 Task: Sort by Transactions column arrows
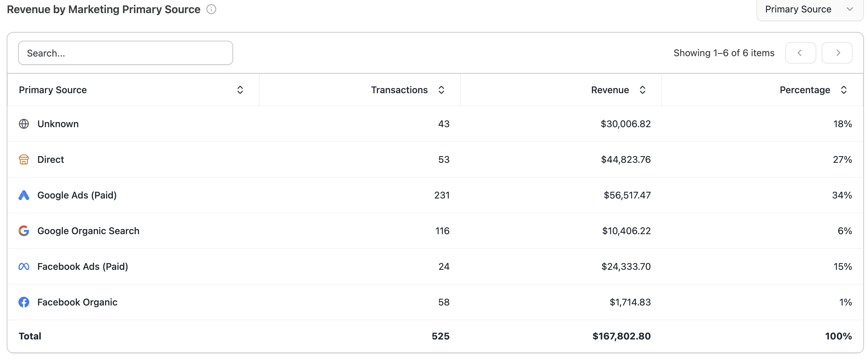coord(441,90)
